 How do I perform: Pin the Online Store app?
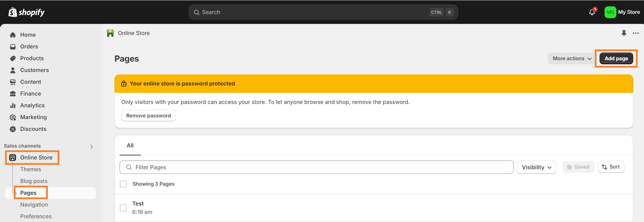[x=624, y=33]
